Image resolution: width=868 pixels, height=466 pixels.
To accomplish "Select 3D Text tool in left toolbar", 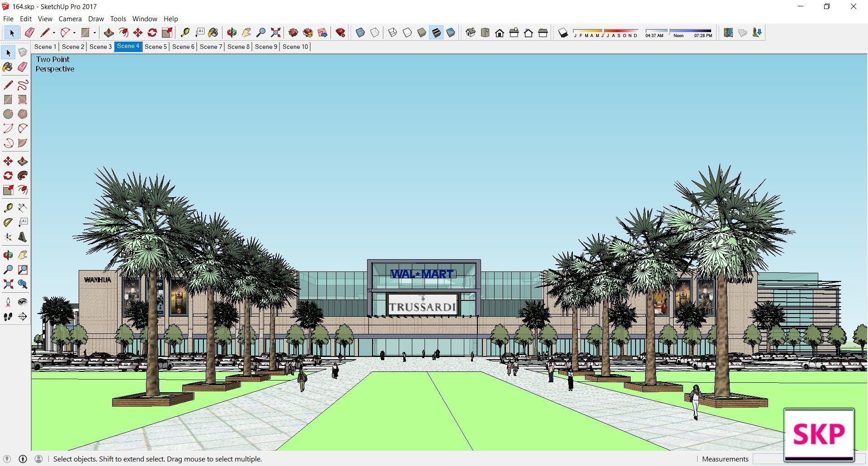I will [x=23, y=237].
